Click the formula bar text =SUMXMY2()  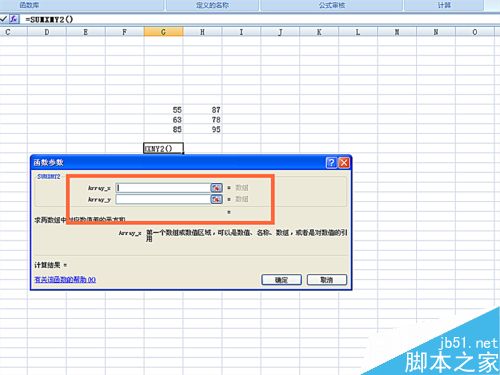[49, 19]
